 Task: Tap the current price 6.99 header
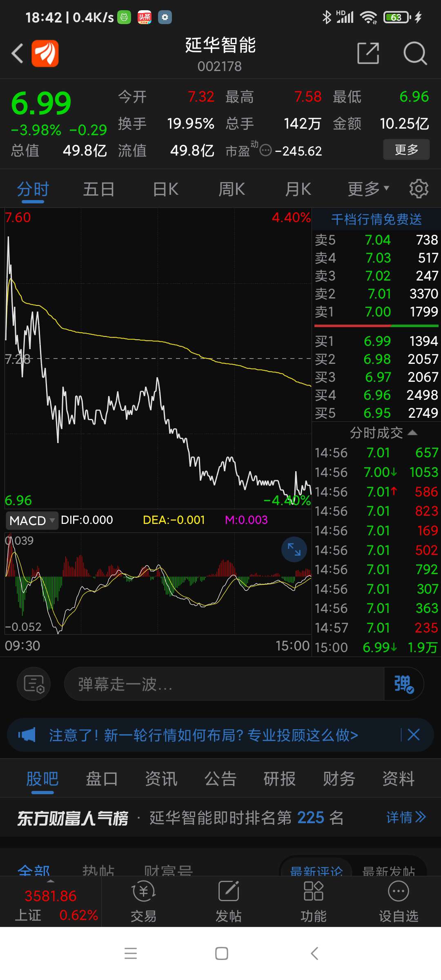[41, 103]
